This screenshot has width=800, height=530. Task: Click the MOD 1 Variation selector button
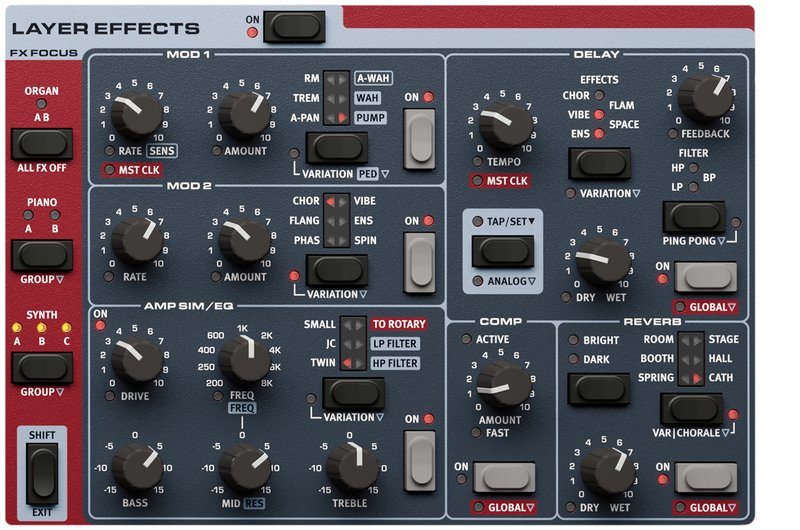coord(337,148)
